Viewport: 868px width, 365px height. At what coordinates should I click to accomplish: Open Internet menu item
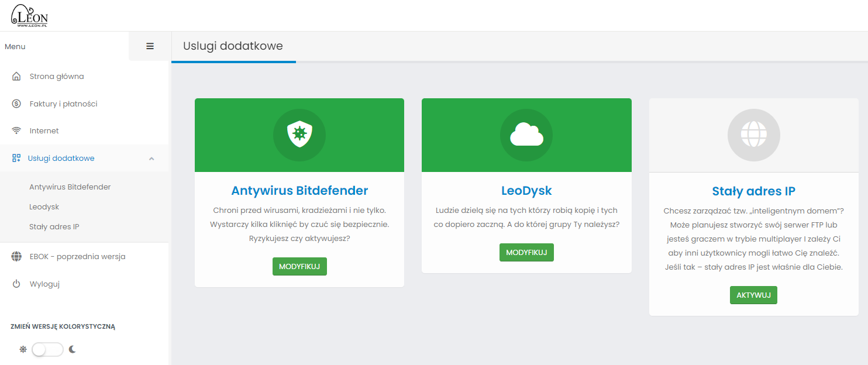[x=84, y=130]
